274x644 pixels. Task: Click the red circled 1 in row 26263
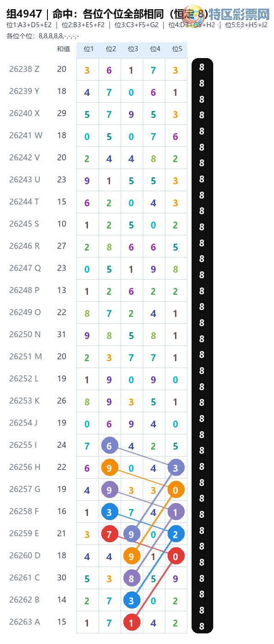(131, 623)
